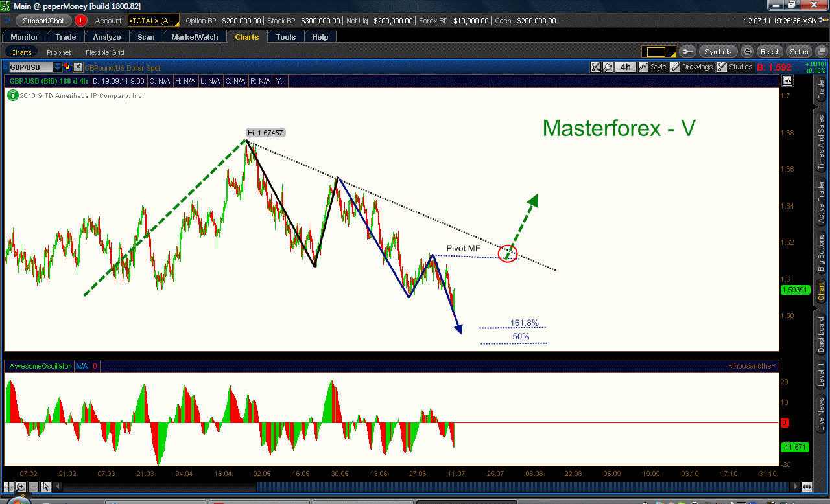Open the Trade side panel tab

tap(821, 90)
